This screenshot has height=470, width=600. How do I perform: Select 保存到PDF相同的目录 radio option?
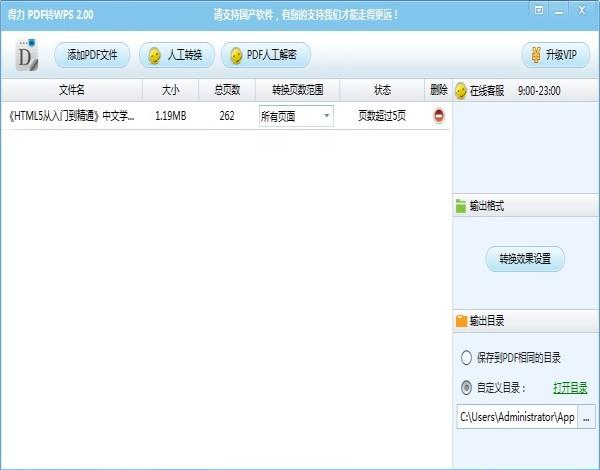[466, 358]
